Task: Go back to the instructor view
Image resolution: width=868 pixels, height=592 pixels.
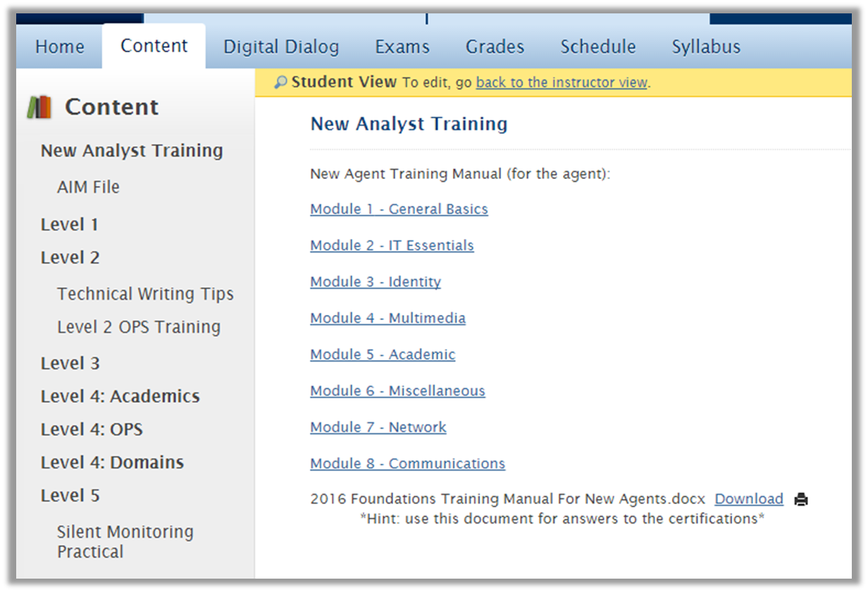Action: 562,82
